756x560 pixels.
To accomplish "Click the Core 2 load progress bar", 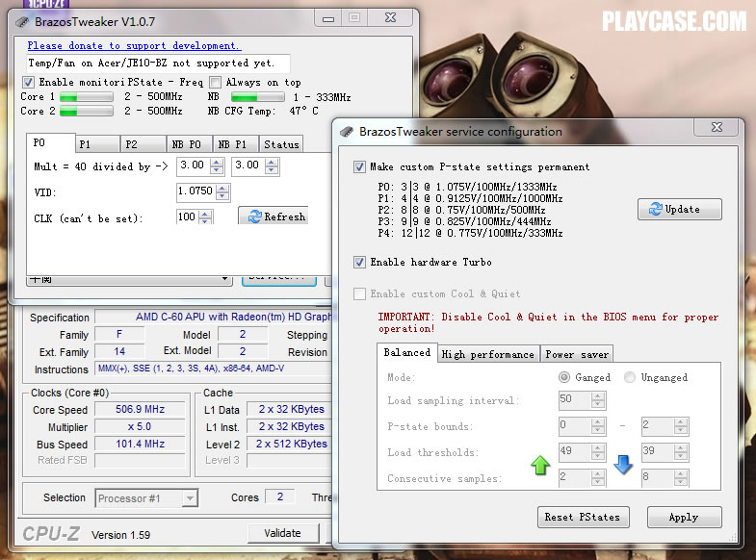I will point(87,112).
